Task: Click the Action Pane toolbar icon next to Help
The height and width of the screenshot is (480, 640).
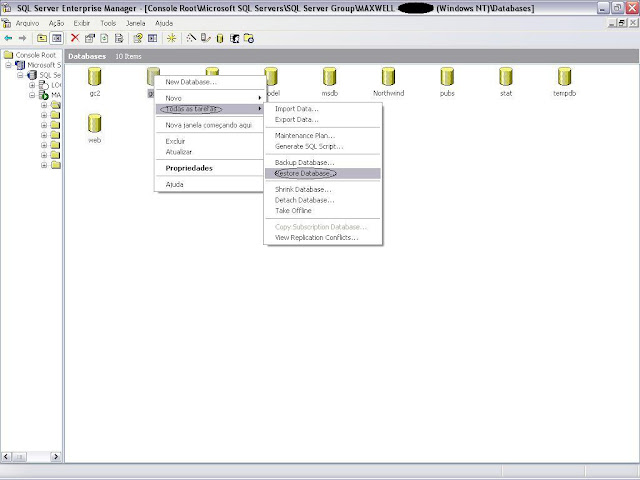Action: coord(153,38)
